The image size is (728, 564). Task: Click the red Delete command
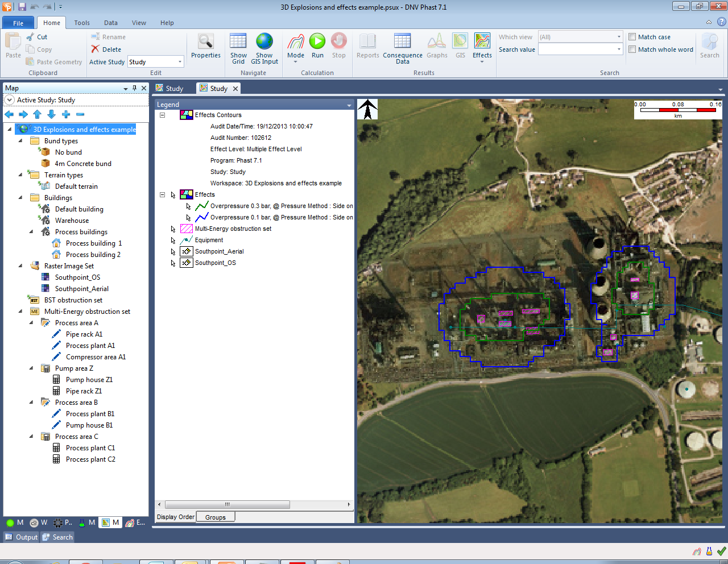coord(106,49)
